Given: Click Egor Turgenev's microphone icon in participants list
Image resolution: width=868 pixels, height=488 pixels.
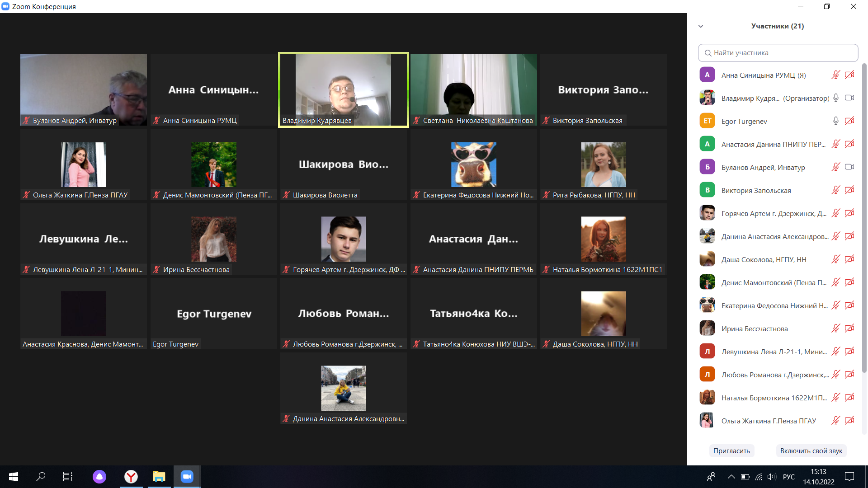Looking at the screenshot, I should [836, 121].
